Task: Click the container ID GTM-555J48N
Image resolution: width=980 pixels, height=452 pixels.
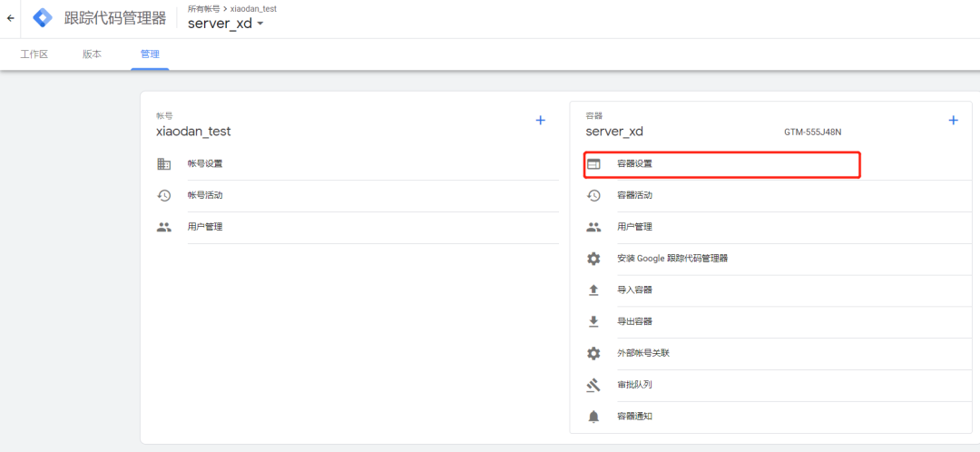Action: 812,133
